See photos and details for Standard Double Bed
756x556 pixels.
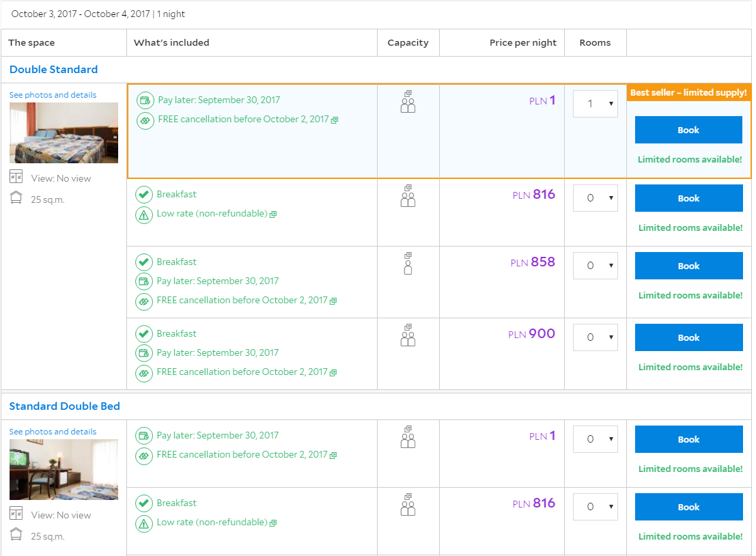pyautogui.click(x=53, y=432)
